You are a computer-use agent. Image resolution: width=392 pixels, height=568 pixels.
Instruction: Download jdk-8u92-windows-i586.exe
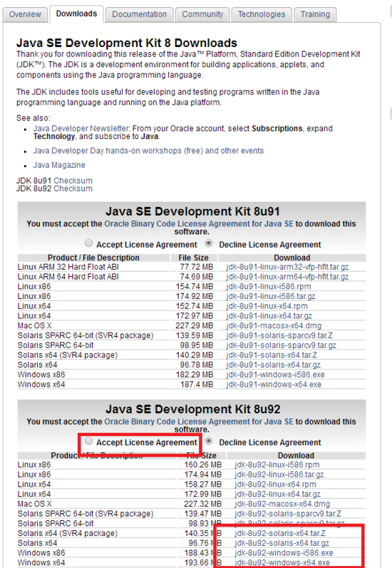[x=284, y=553]
